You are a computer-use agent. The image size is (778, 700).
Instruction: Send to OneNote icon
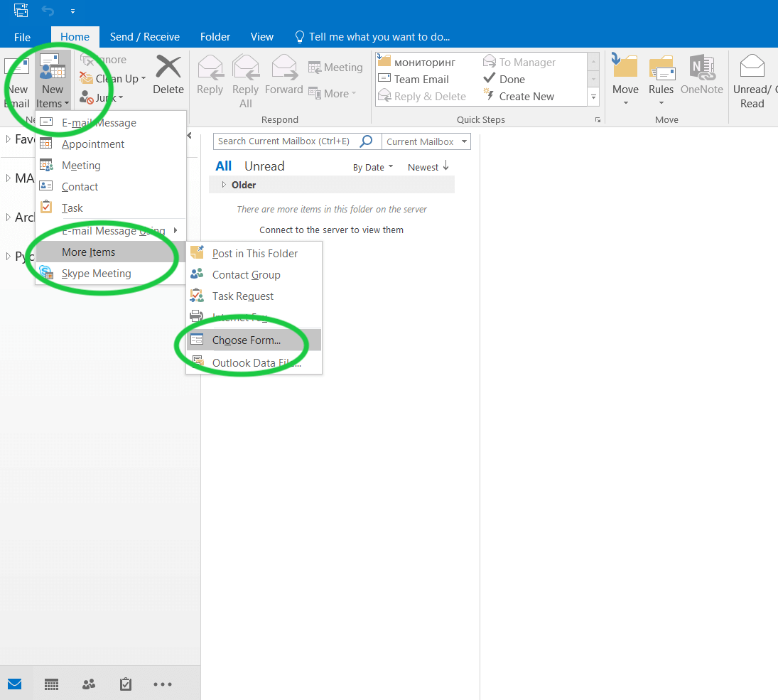[x=701, y=67]
